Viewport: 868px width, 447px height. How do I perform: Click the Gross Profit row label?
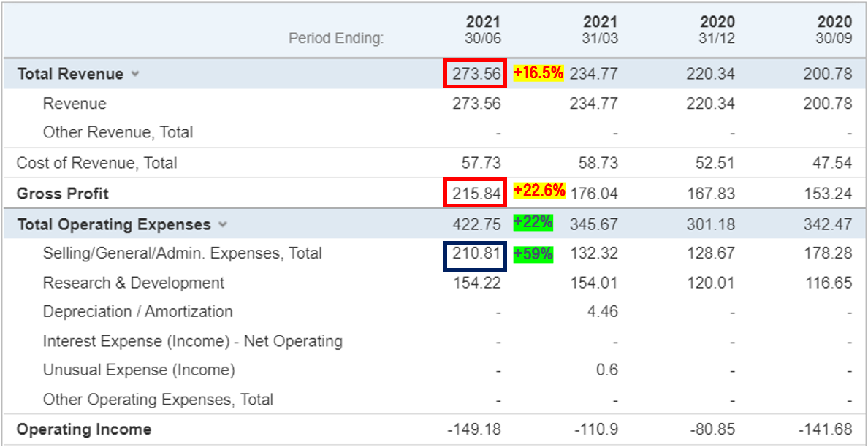coord(63,194)
